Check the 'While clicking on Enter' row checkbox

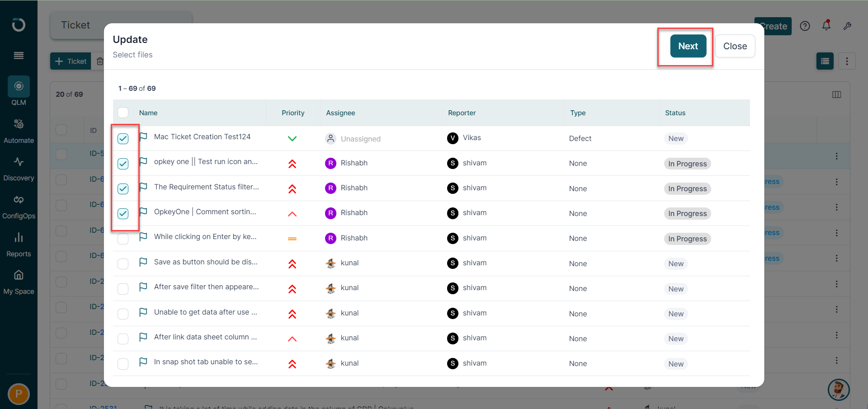coord(123,239)
